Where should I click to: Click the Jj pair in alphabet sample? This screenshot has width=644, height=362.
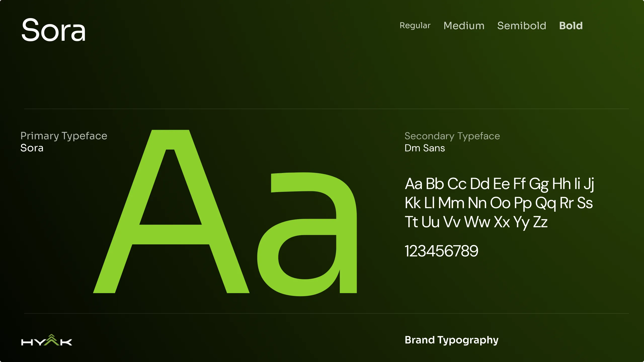point(589,184)
